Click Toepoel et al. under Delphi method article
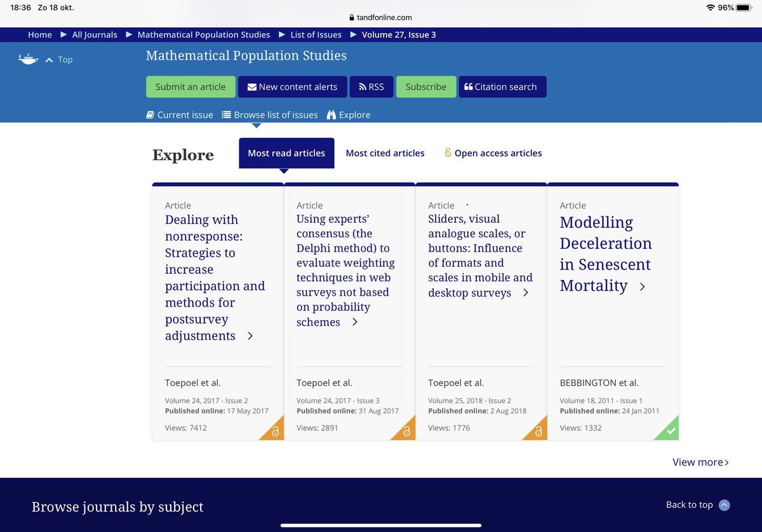The height and width of the screenshot is (532, 762). click(324, 383)
